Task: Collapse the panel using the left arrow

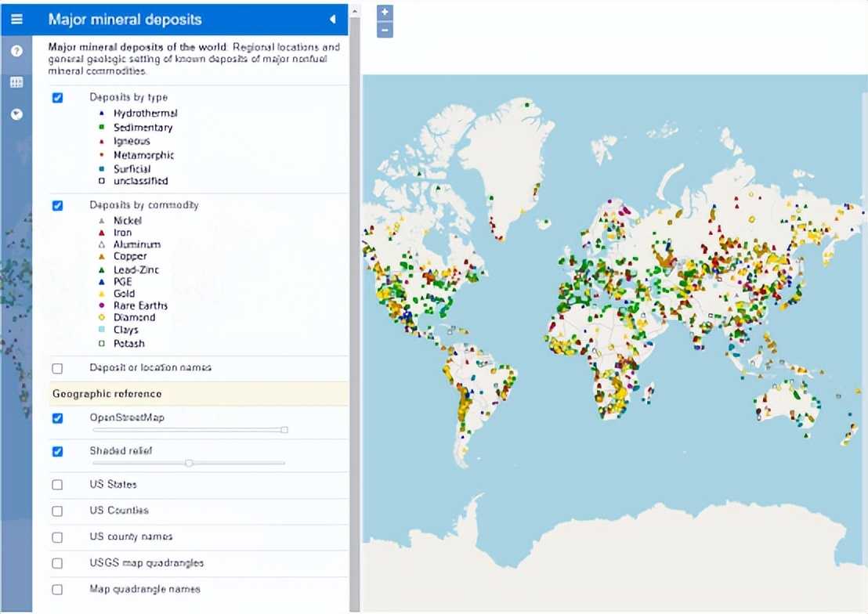Action: 332,20
